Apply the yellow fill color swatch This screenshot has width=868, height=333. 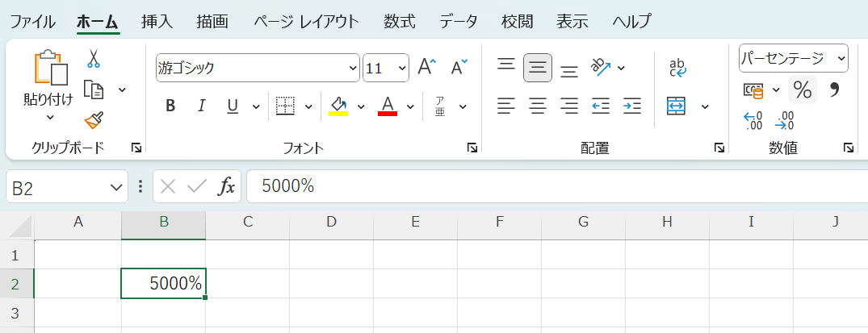click(338, 106)
